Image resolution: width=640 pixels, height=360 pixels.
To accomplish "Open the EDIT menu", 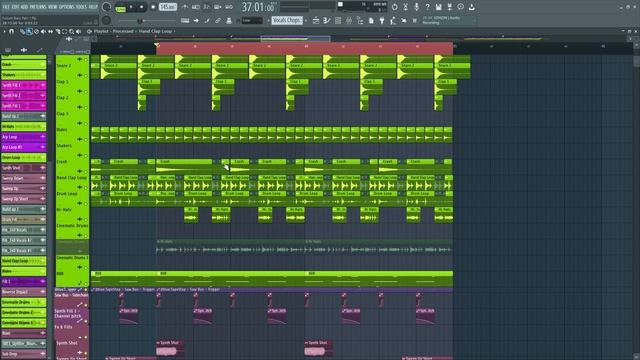I will 16,7.
